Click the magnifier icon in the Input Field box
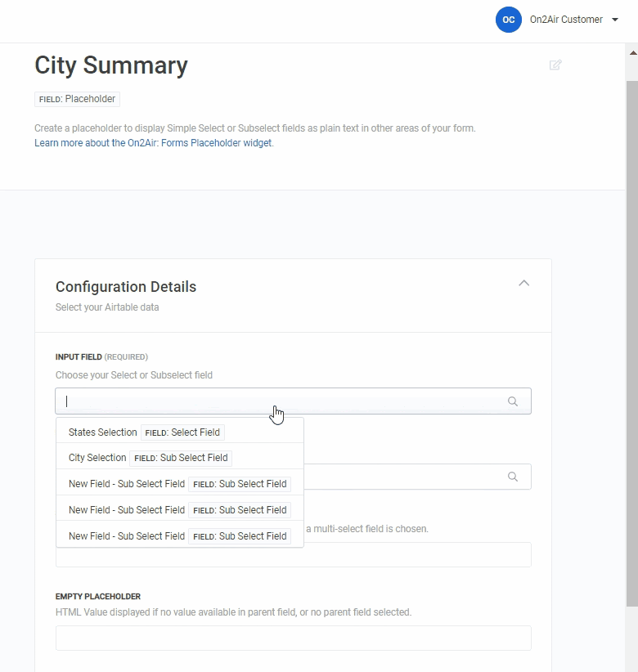The height and width of the screenshot is (672, 638). click(513, 401)
